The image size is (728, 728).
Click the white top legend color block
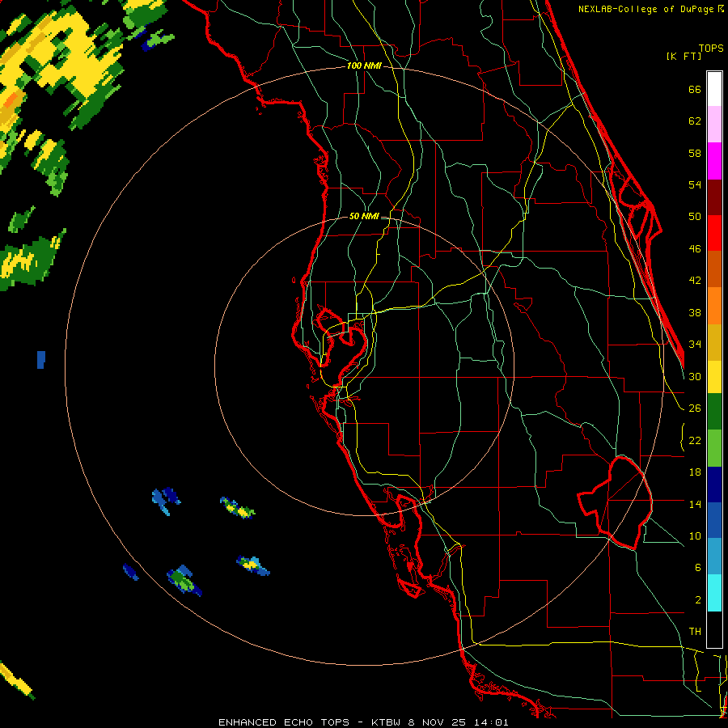pyautogui.click(x=714, y=89)
